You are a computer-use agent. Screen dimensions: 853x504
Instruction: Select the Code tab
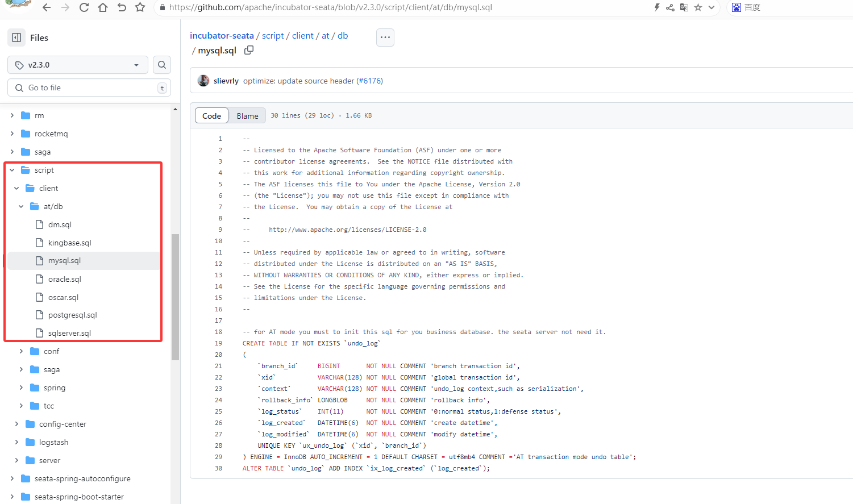coord(211,116)
